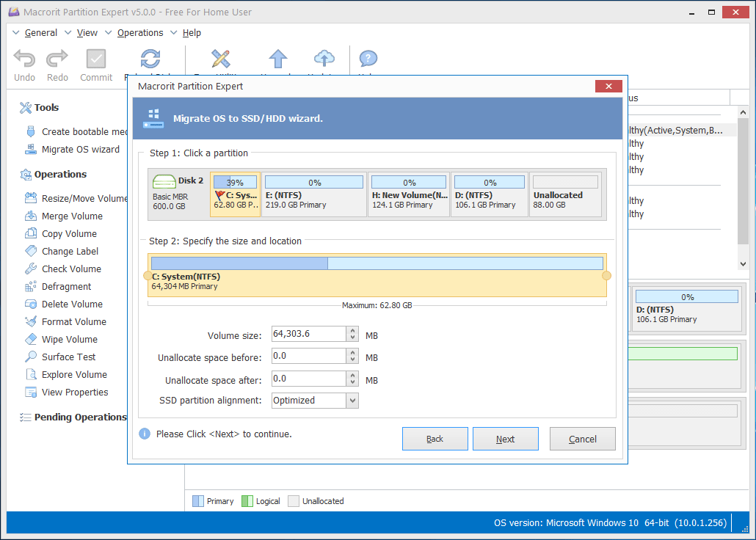This screenshot has width=756, height=540.
Task: Cancel the migrate wizard
Action: 583,439
